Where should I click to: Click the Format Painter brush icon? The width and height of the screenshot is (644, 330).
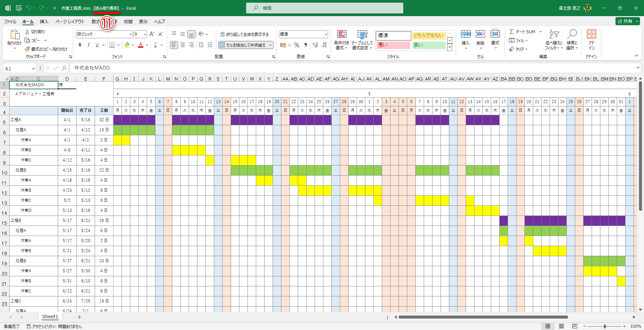coord(27,49)
